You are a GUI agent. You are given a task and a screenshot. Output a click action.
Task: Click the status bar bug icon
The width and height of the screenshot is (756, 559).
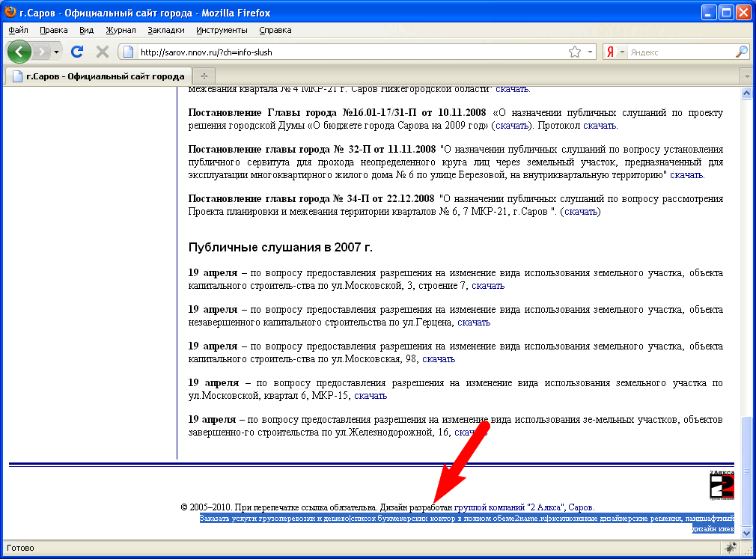(x=729, y=549)
